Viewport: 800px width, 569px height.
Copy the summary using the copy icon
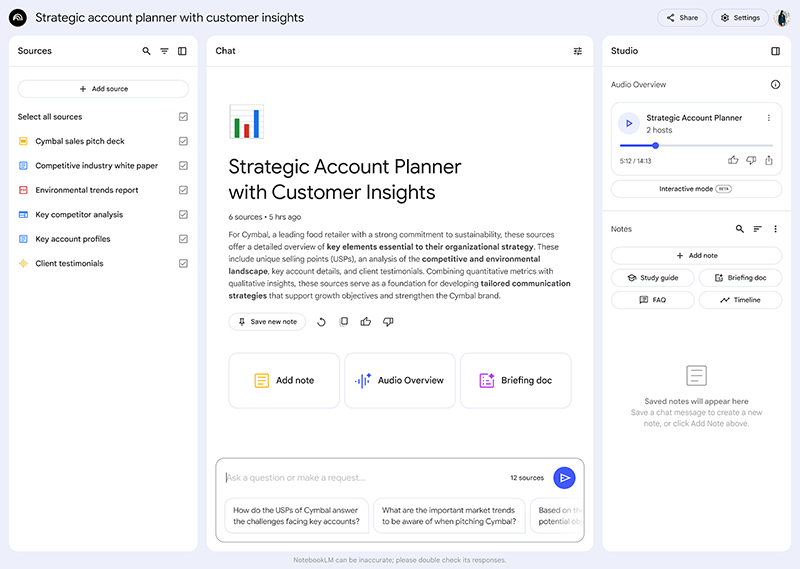click(344, 322)
